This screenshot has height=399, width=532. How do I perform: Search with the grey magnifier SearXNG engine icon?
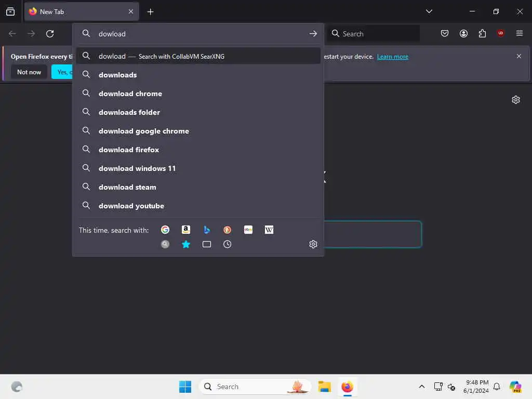(165, 244)
